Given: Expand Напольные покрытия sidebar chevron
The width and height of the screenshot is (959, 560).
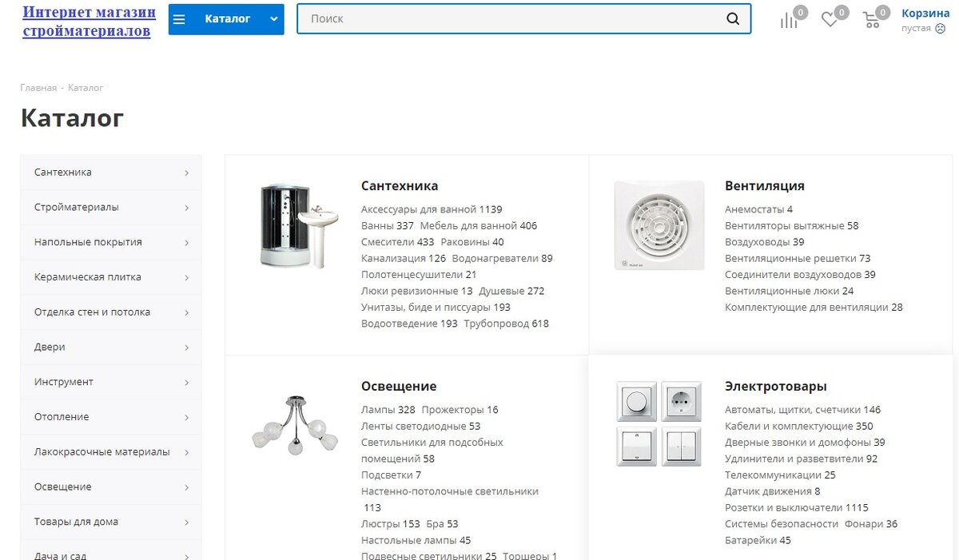Looking at the screenshot, I should pyautogui.click(x=186, y=243).
